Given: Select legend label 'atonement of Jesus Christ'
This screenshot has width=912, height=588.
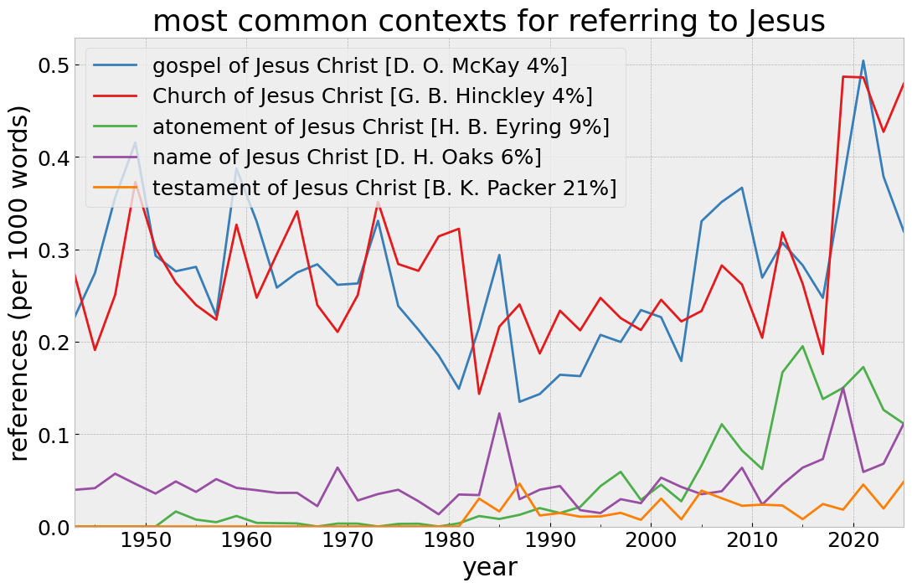Looking at the screenshot, I should [x=380, y=126].
